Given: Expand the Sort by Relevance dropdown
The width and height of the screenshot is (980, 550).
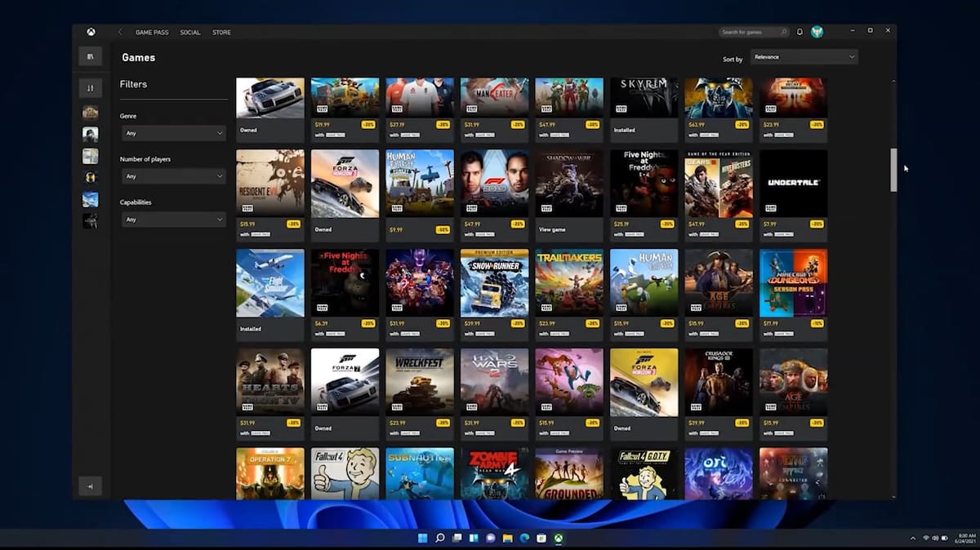Looking at the screenshot, I should coord(804,57).
